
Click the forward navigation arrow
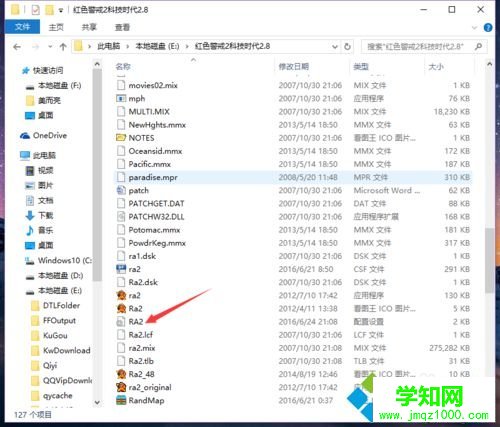[x=35, y=47]
